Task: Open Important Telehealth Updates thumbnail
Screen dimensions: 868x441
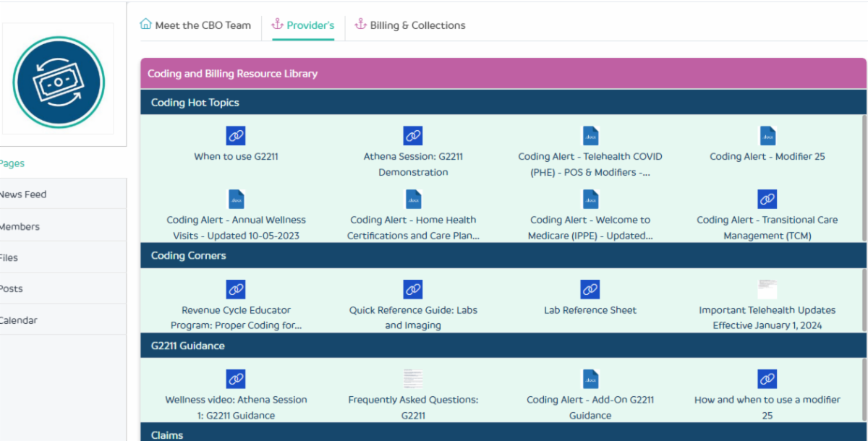Action: pos(767,290)
